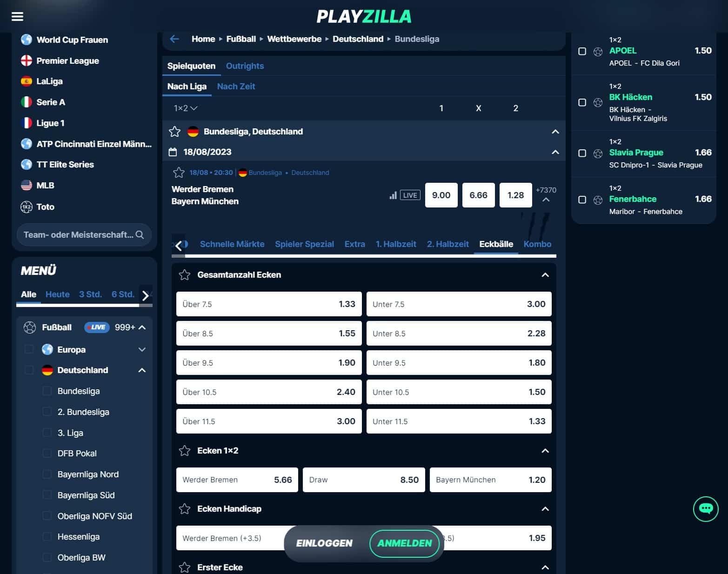Check the Deutschland checkbox
The height and width of the screenshot is (574, 728).
(x=29, y=370)
